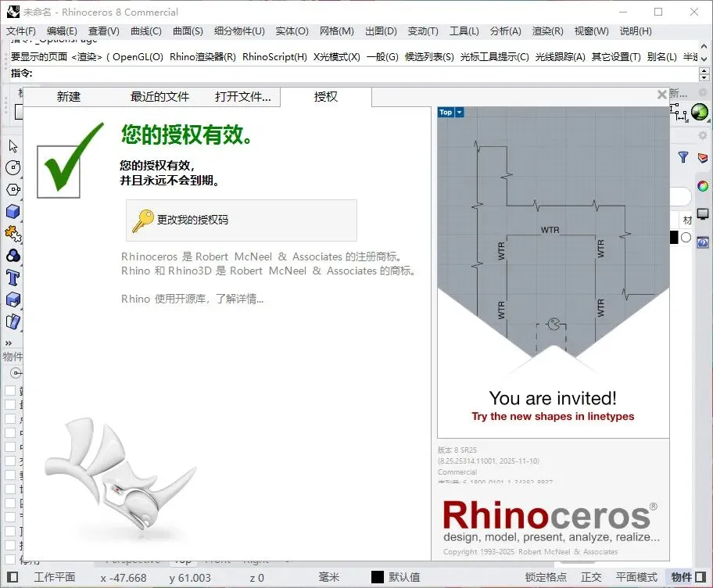Select the polygon drawing tool

coord(13,190)
